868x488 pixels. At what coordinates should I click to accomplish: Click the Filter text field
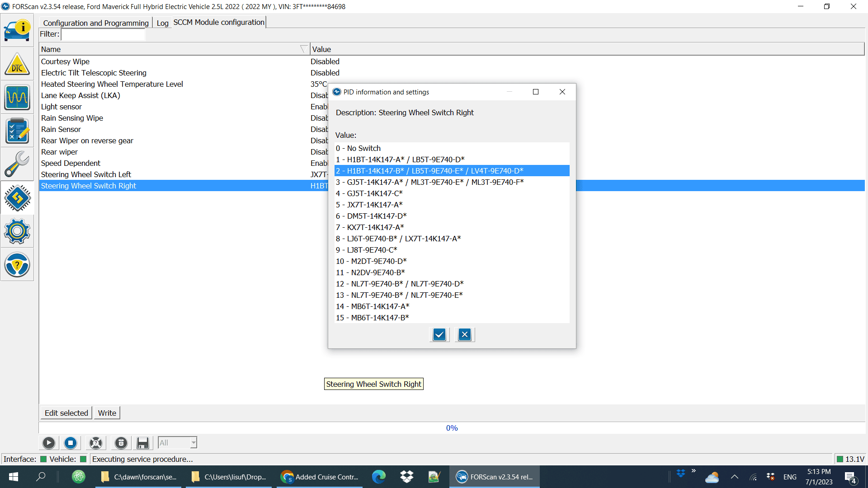click(x=103, y=34)
